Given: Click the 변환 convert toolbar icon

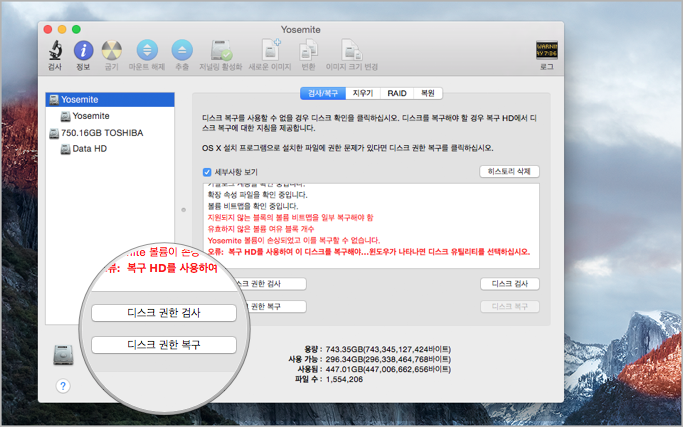Looking at the screenshot, I should point(308,50).
